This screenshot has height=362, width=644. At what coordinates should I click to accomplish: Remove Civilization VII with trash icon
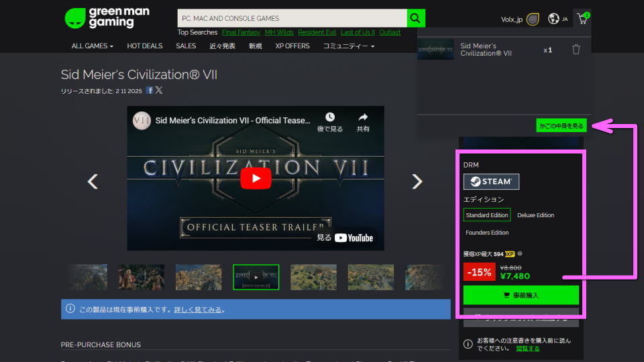[576, 50]
